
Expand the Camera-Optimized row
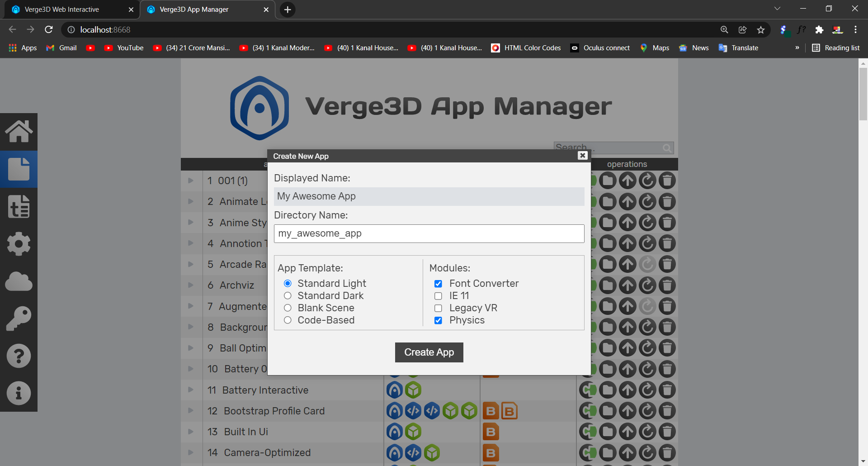pos(191,452)
